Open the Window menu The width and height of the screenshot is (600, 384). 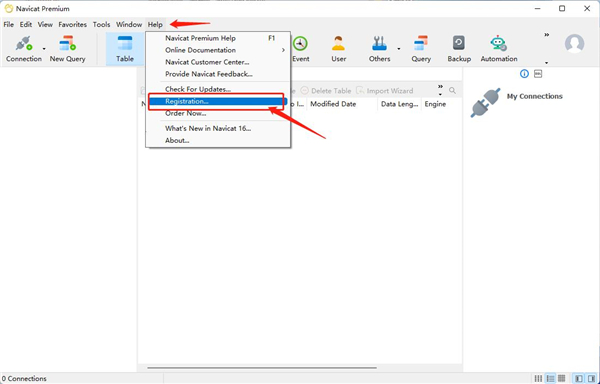tap(129, 24)
